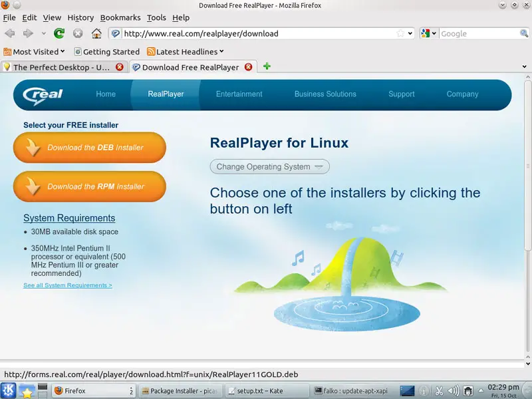Click the Real logo in the site header

point(43,95)
